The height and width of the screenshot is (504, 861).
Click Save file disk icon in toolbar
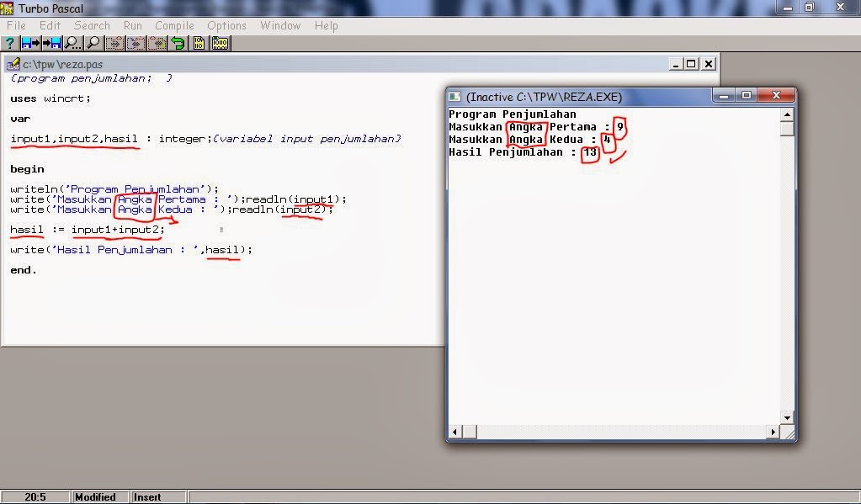[51, 43]
